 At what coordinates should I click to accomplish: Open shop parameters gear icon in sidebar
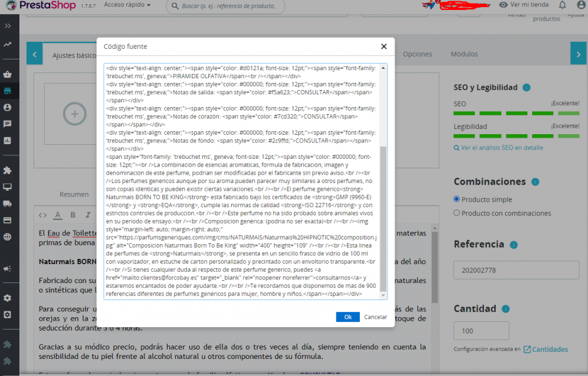point(8,298)
